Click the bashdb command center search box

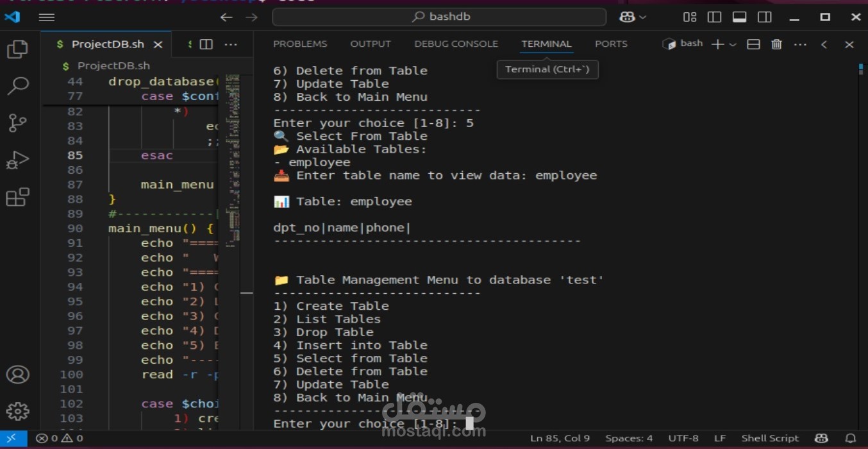click(x=439, y=17)
